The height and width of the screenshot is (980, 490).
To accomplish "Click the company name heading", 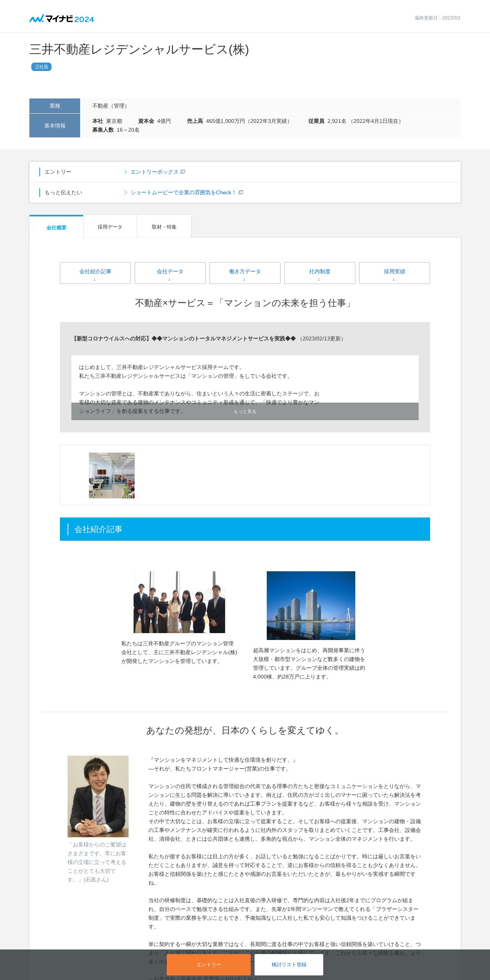I will point(139,50).
